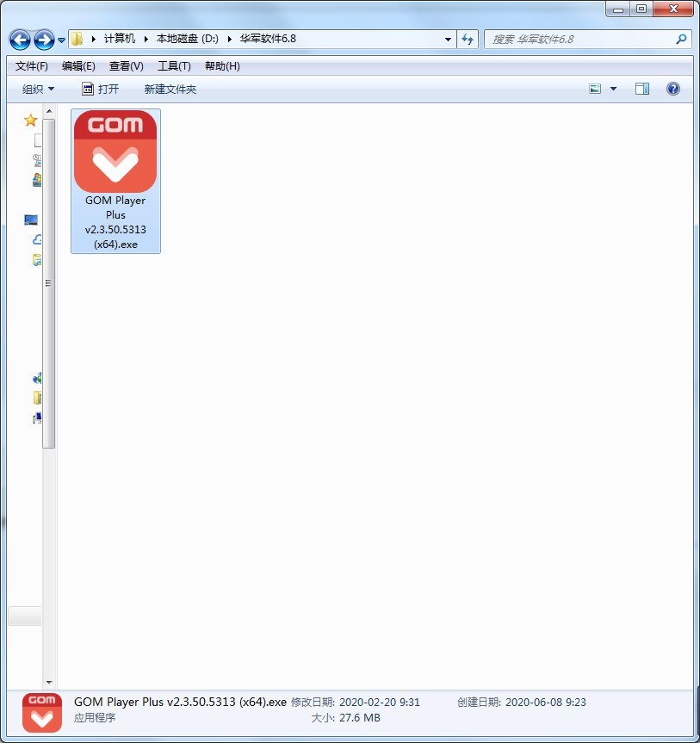This screenshot has height=743, width=700.
Task: Change view with the view icon button
Action: (x=595, y=89)
